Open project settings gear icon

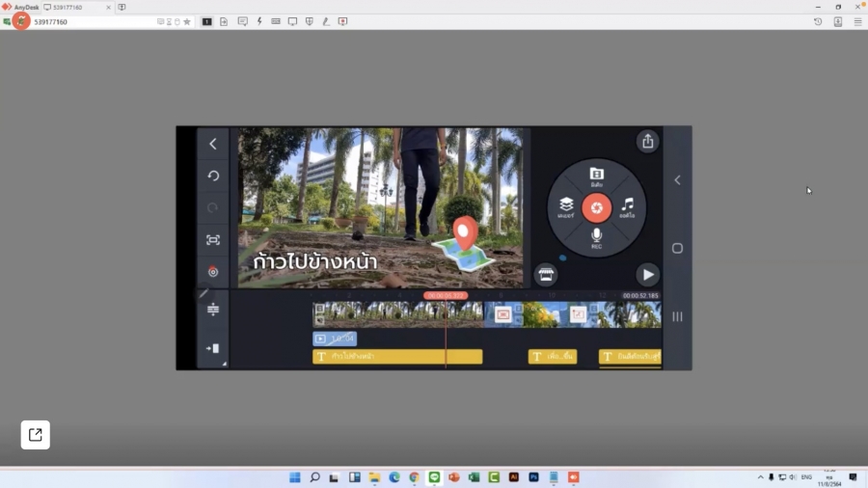tap(213, 272)
